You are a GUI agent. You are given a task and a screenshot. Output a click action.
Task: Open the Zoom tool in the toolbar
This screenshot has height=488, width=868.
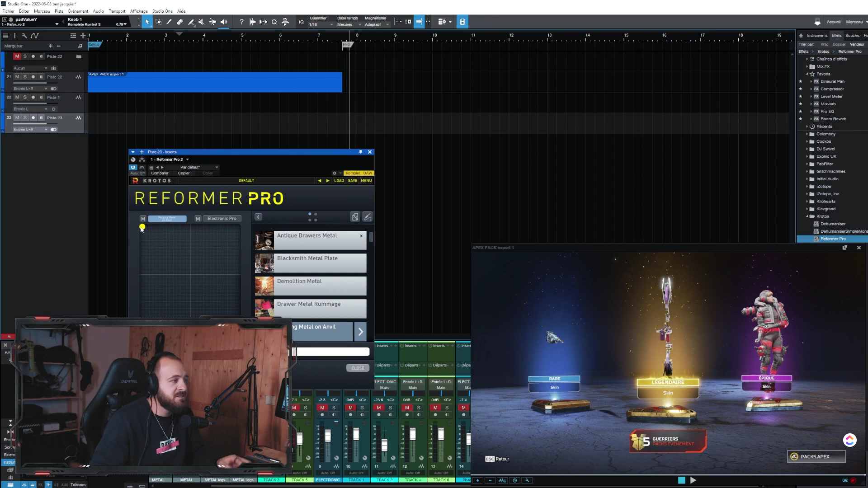pyautogui.click(x=274, y=22)
